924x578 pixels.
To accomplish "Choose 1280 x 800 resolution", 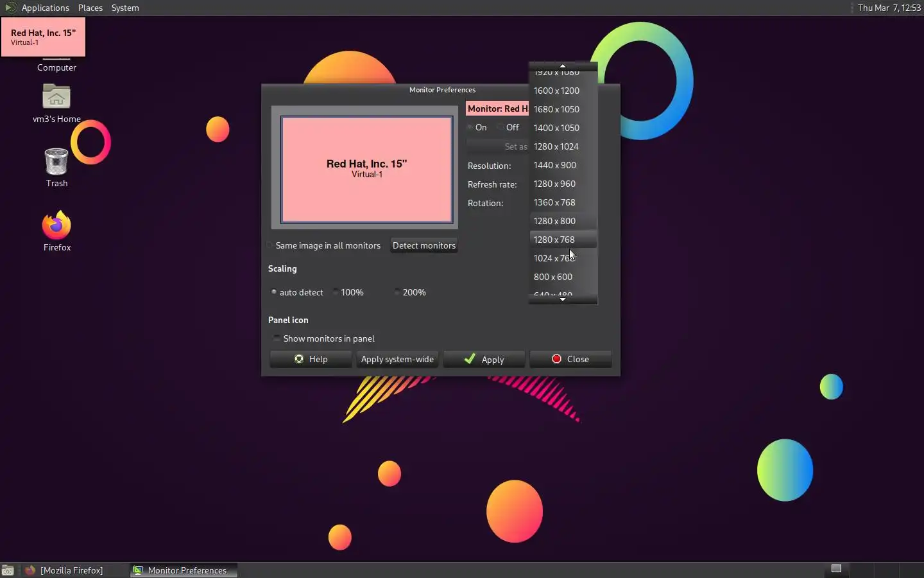I will click(x=563, y=221).
